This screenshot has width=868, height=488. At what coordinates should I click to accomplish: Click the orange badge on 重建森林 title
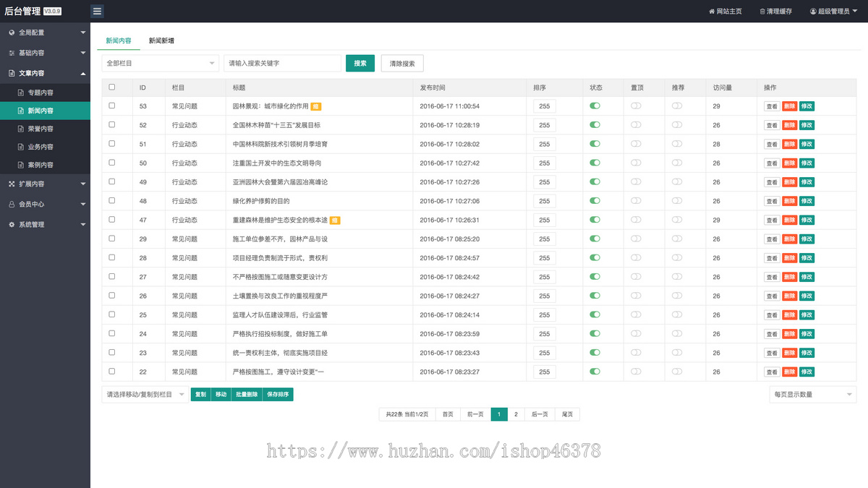tap(335, 220)
